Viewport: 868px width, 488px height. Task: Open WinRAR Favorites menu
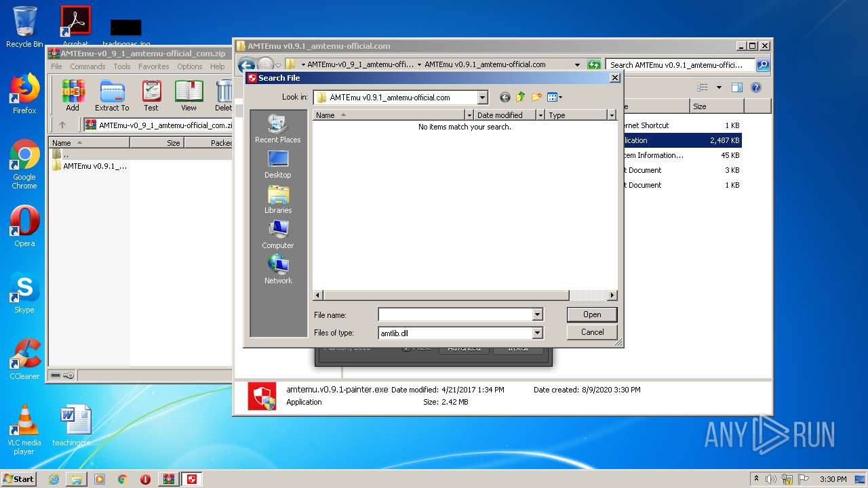click(154, 66)
